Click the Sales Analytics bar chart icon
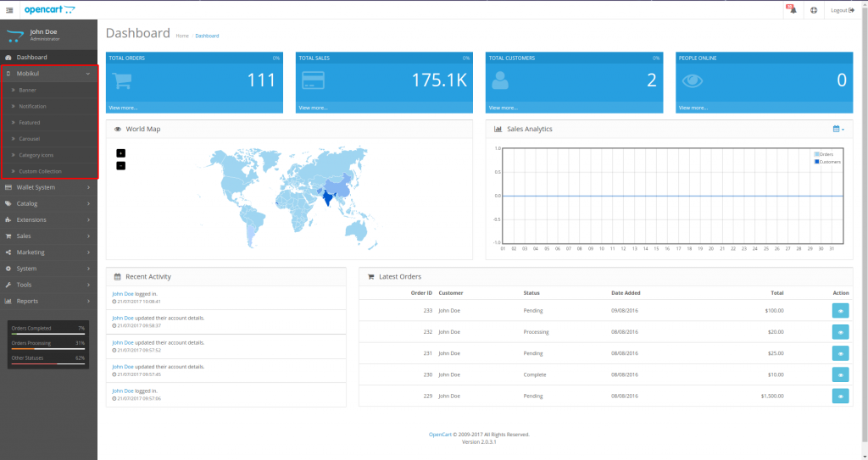The image size is (868, 460). pyautogui.click(x=498, y=129)
